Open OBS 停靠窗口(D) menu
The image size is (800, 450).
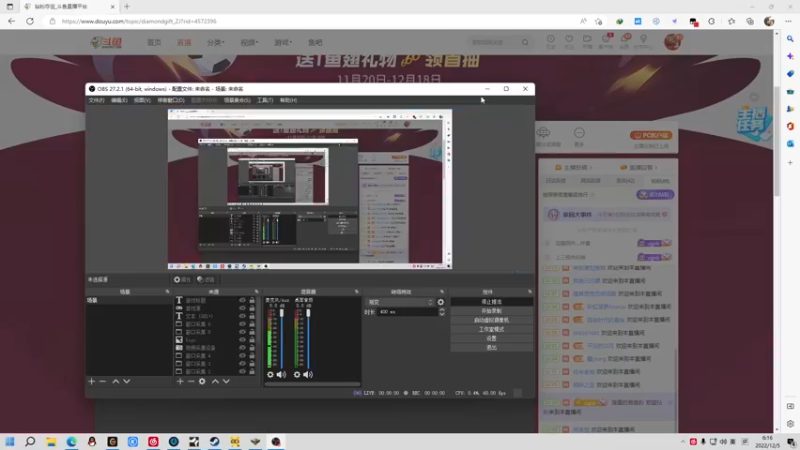coord(171,101)
